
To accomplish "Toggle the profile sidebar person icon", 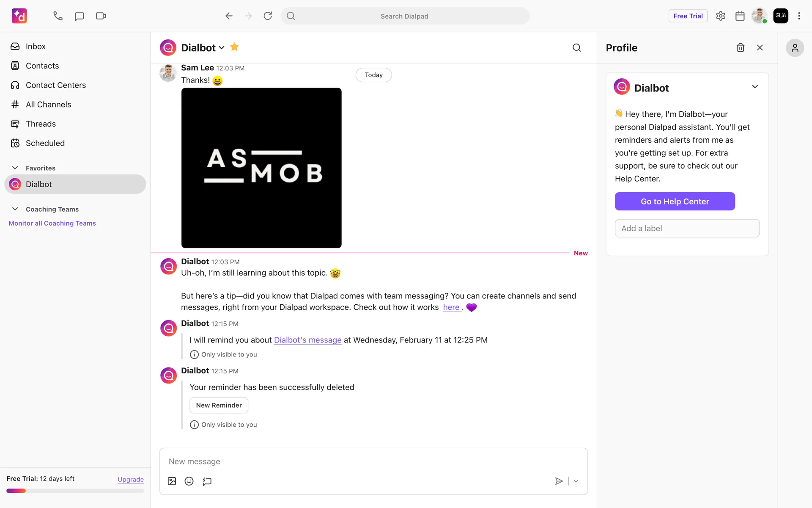I will coord(795,48).
